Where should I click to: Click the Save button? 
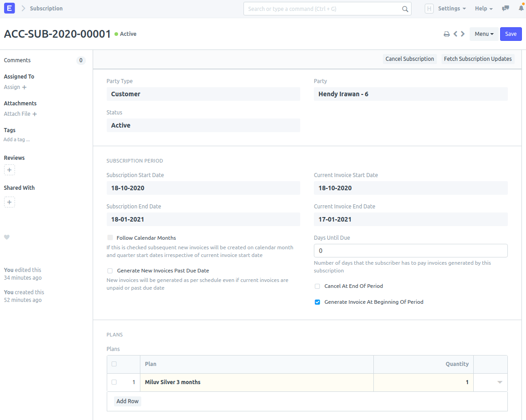(511, 34)
